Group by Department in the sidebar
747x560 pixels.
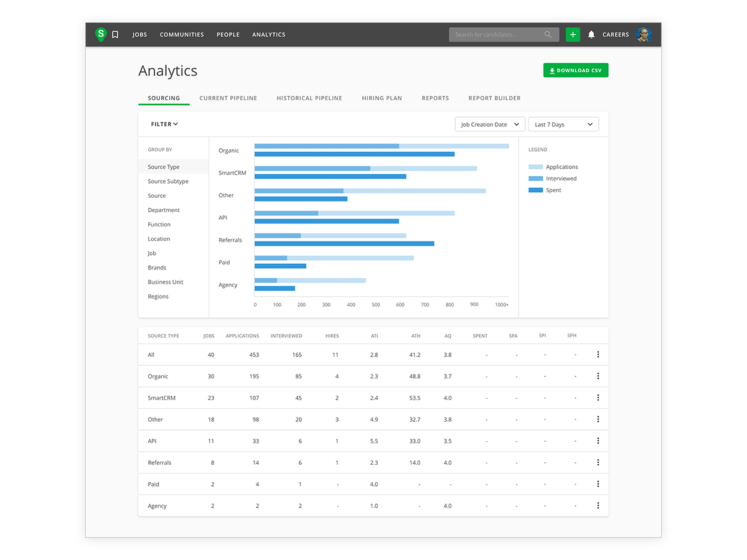pos(164,210)
